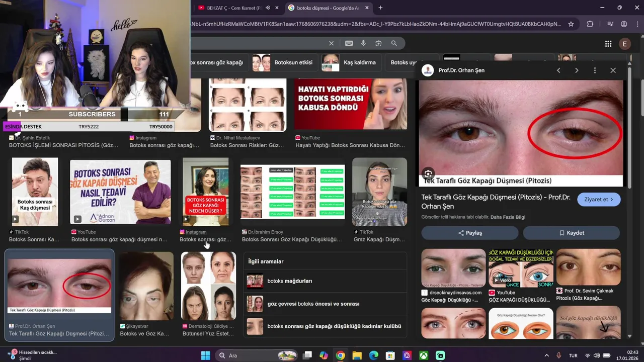Open the Windows Start menu

coord(206,355)
